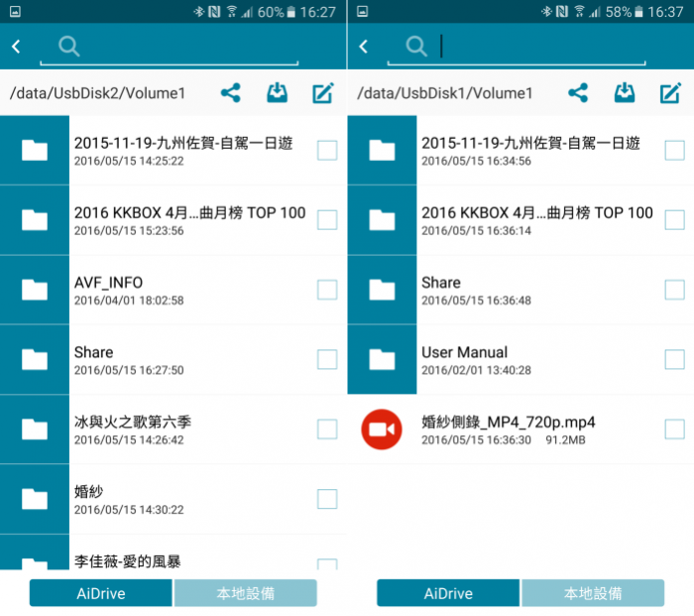Tap timestamp 2016/05/15 16:27:50 under Share

click(x=129, y=370)
